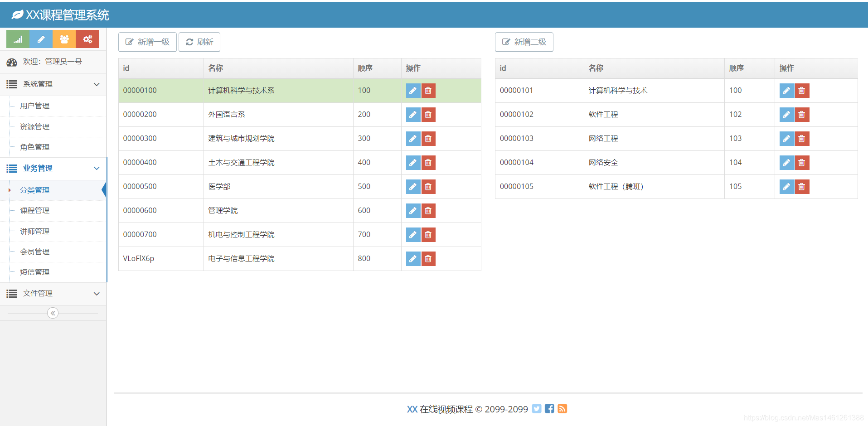Edit the 网络工程 row
Image resolution: width=868 pixels, height=426 pixels.
[786, 139]
